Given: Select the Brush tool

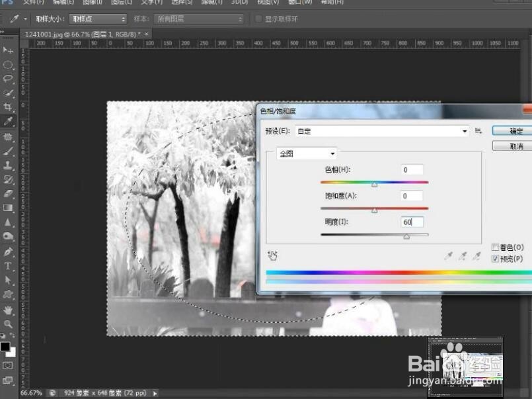Looking at the screenshot, I should pyautogui.click(x=7, y=151).
